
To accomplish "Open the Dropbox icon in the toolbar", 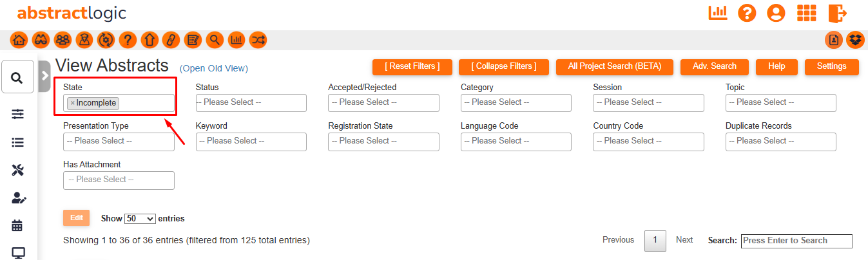I will 855,40.
